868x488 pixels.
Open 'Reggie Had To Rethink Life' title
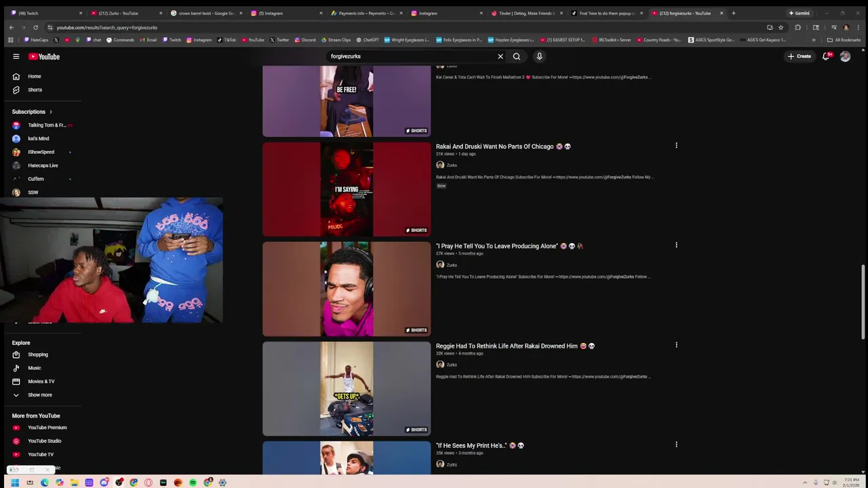pyautogui.click(x=515, y=346)
